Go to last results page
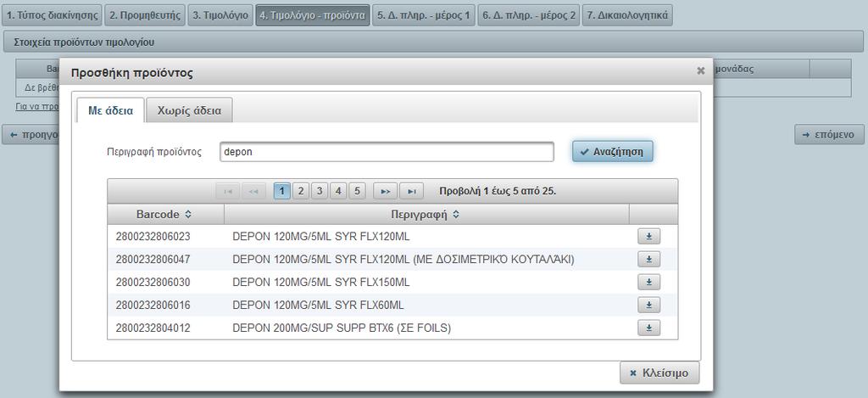 [411, 191]
